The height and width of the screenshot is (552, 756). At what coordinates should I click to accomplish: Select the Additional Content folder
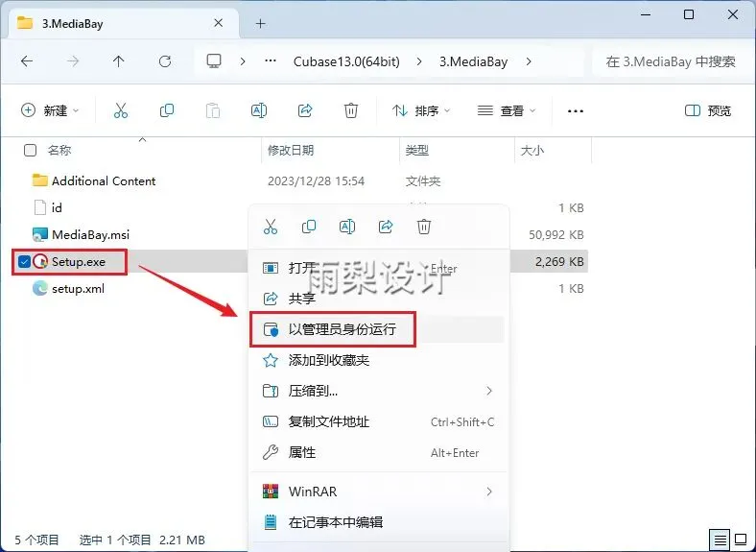[104, 180]
